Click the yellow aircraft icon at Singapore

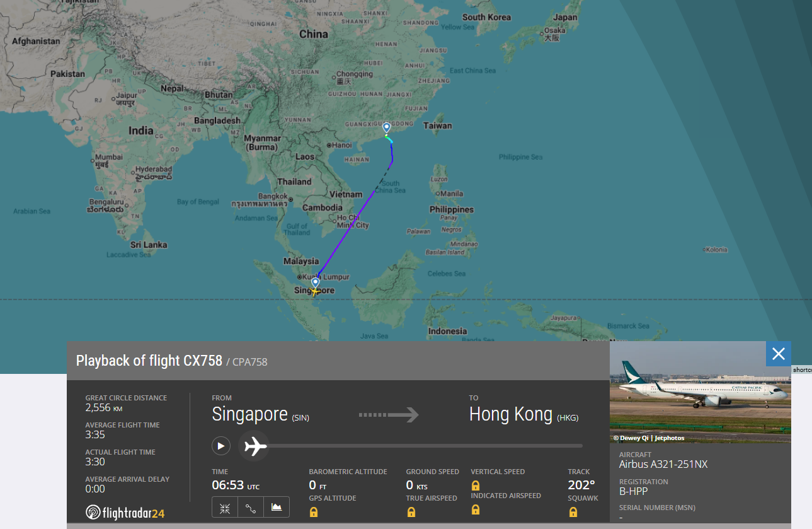314,291
